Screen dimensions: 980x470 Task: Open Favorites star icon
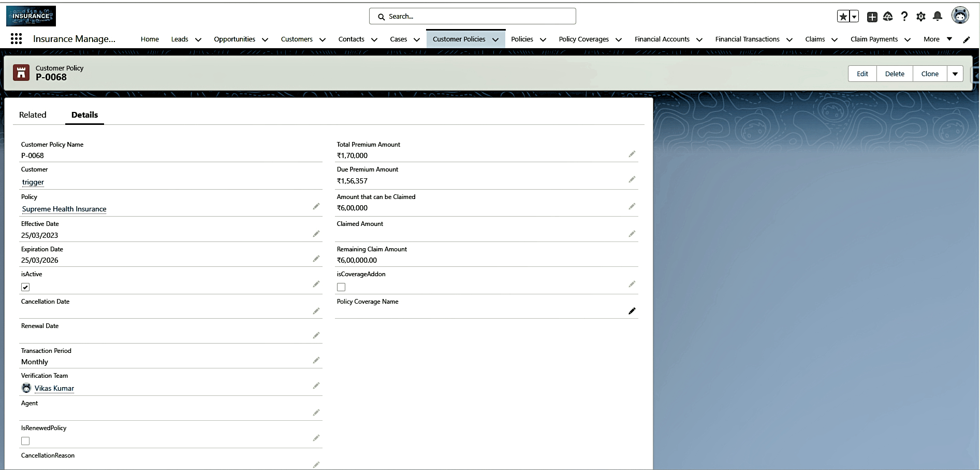click(843, 17)
